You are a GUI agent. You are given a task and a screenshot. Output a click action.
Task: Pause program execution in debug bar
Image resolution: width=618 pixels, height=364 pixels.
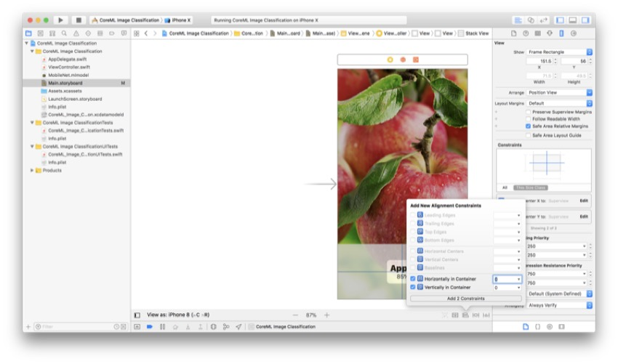pos(162,326)
